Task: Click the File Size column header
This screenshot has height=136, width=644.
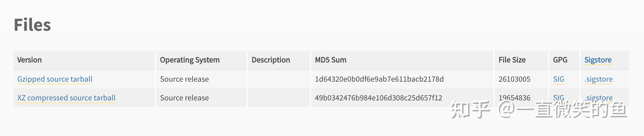Action: point(512,60)
